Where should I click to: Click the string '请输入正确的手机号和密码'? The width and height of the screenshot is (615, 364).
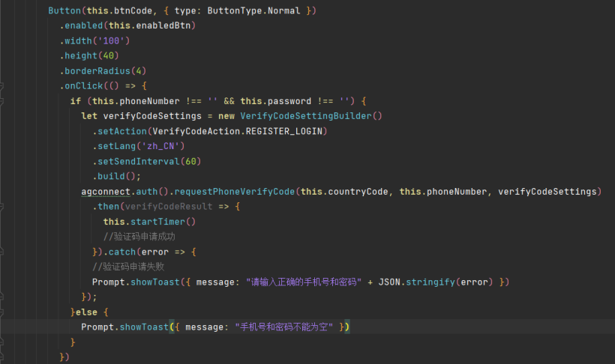click(x=304, y=282)
